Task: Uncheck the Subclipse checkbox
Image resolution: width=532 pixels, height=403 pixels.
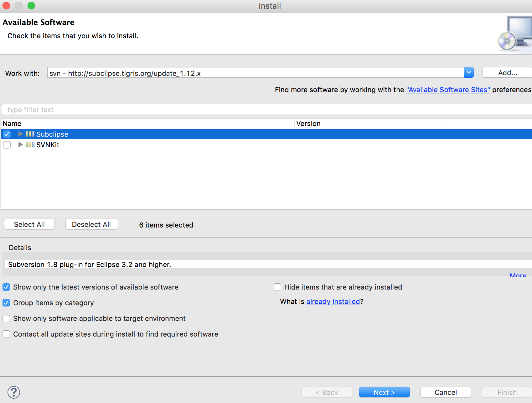Action: click(x=7, y=134)
